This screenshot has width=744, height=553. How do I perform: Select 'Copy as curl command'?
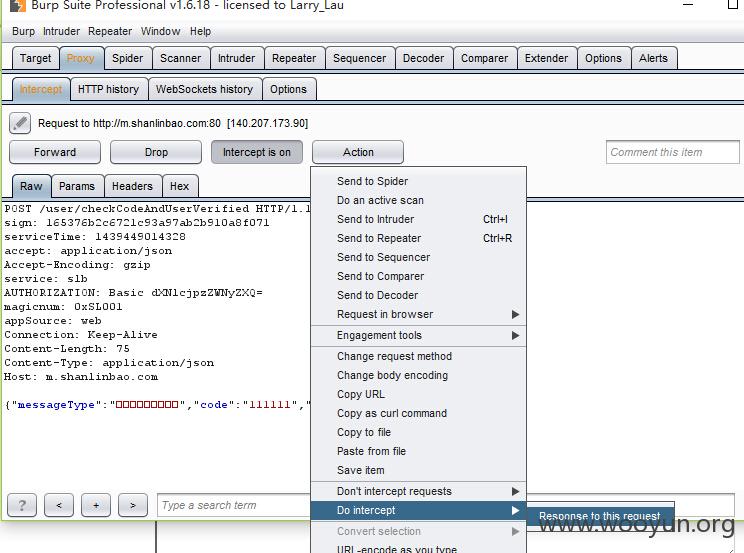coord(418,413)
